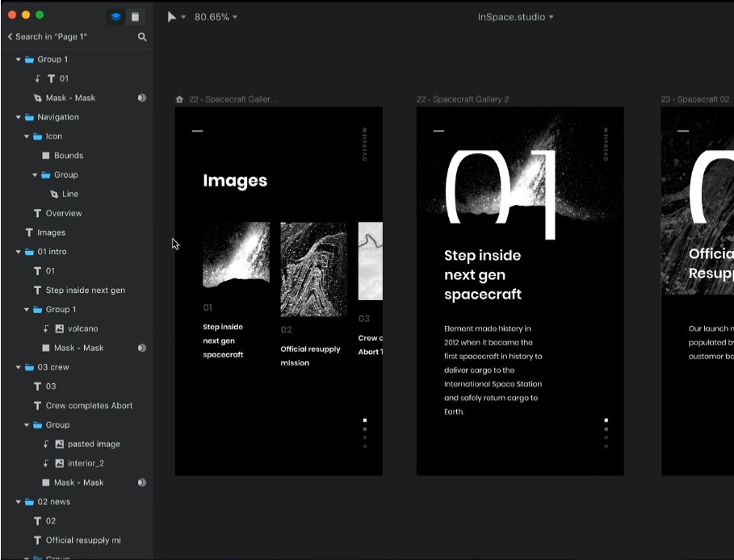This screenshot has height=560, width=734.
Task: Click the text icon of the Overview layer
Action: click(x=37, y=214)
